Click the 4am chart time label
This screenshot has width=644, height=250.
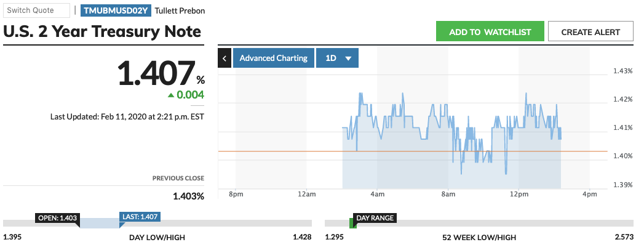(x=377, y=195)
